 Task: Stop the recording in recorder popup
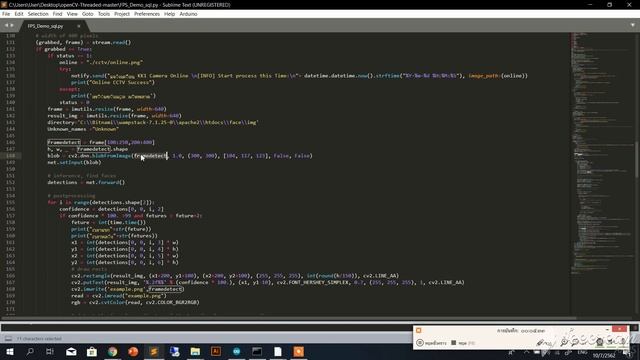click(462, 343)
